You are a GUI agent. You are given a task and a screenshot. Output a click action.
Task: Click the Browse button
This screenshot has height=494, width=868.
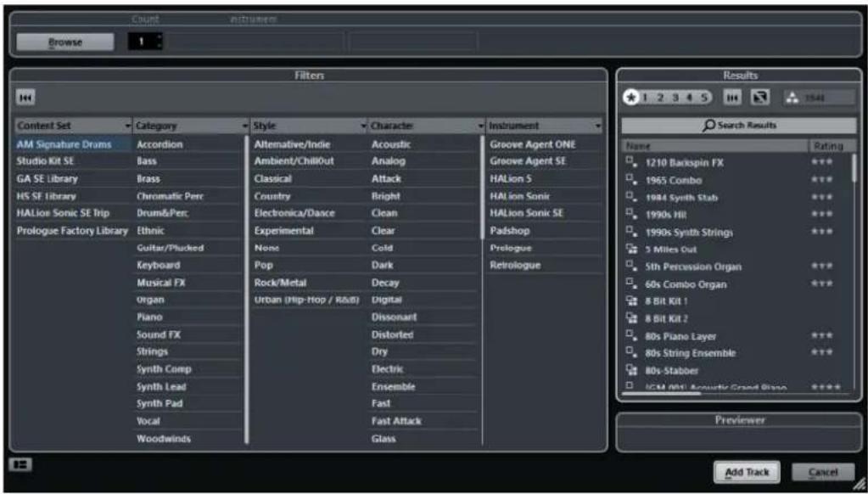tap(65, 42)
